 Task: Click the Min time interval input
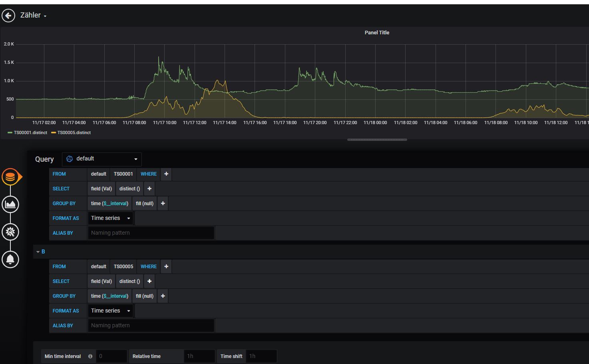coord(111,356)
